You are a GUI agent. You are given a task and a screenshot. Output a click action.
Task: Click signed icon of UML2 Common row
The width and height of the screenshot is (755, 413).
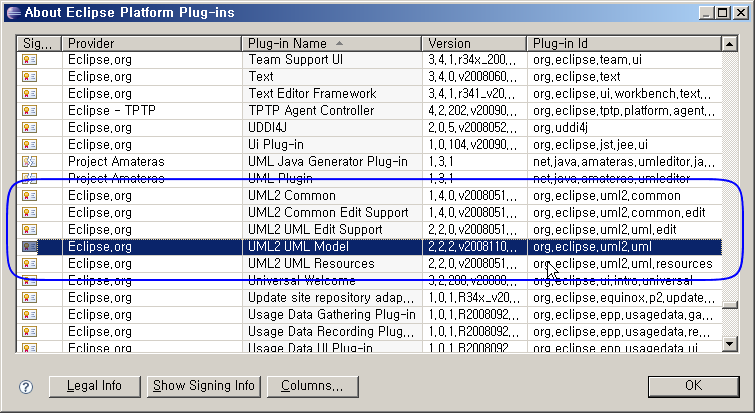coord(30,195)
